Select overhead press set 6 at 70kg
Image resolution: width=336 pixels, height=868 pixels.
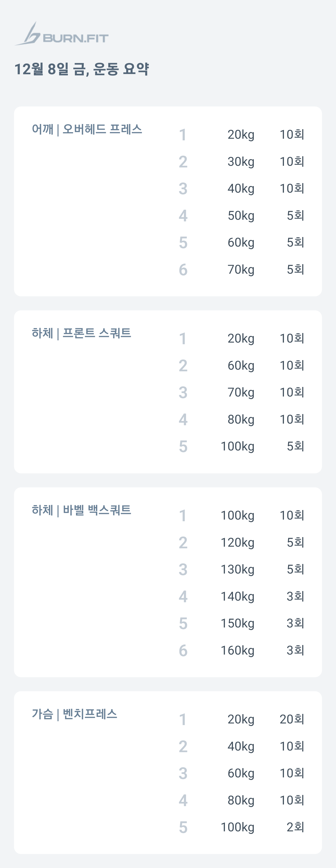(x=241, y=269)
